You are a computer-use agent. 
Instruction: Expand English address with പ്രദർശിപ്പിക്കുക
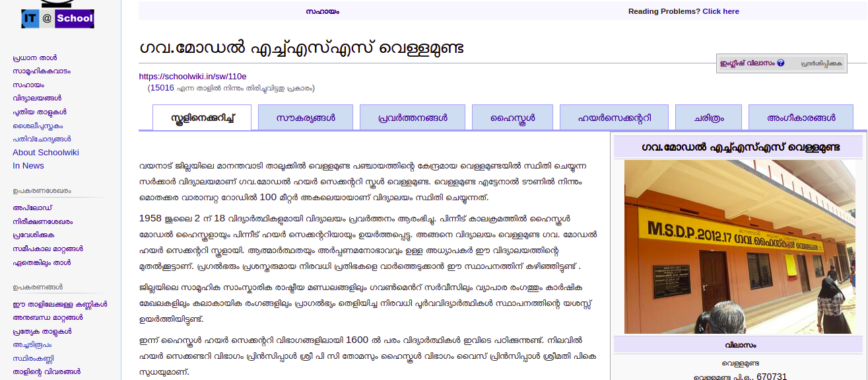coord(822,63)
